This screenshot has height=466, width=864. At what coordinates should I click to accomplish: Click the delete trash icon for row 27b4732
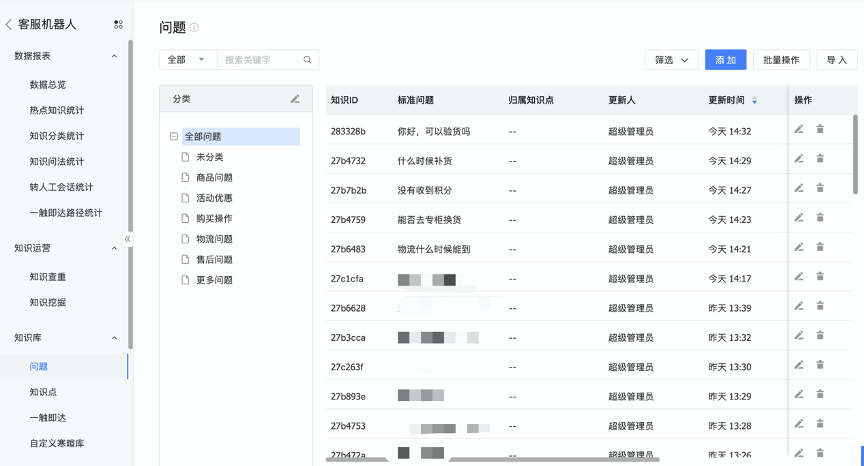[820, 159]
